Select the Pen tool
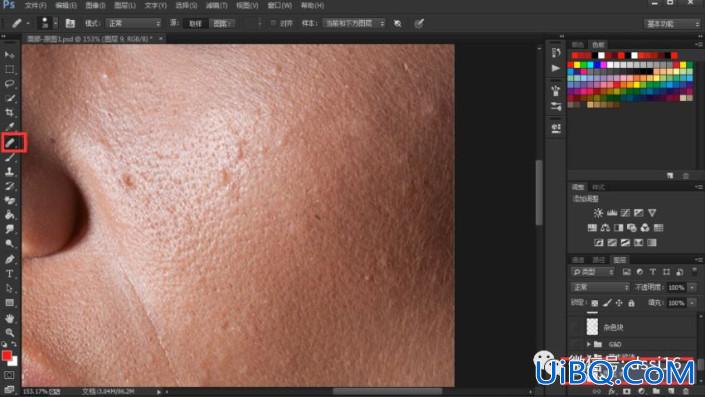The height and width of the screenshot is (397, 705). click(x=9, y=259)
